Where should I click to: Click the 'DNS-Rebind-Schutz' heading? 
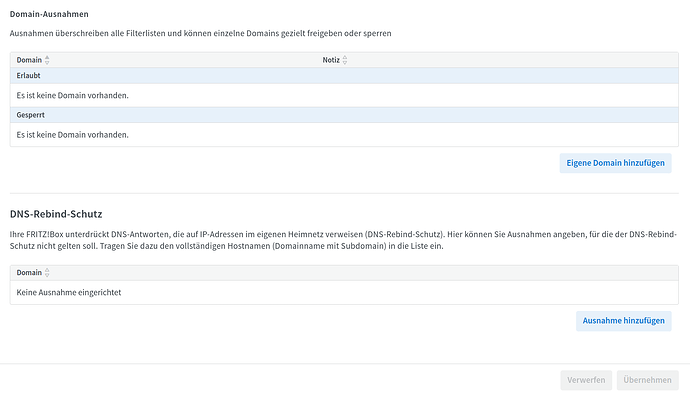pyautogui.click(x=56, y=214)
